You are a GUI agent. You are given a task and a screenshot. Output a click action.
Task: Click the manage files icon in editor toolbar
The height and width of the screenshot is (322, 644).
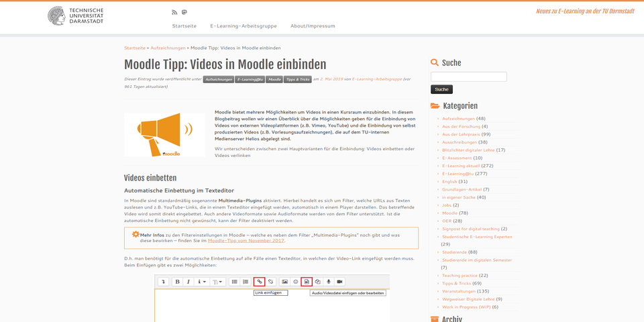click(317, 282)
